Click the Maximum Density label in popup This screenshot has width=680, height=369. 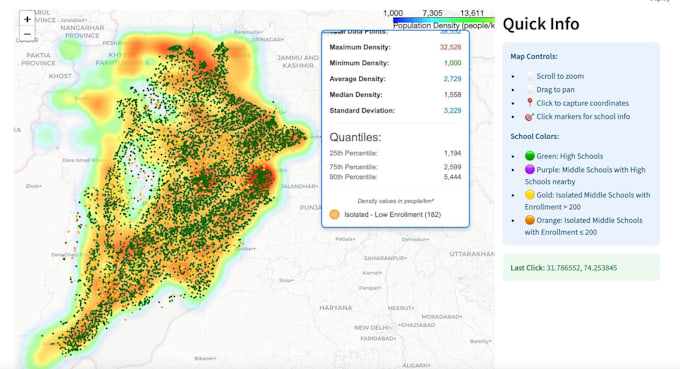click(x=360, y=47)
